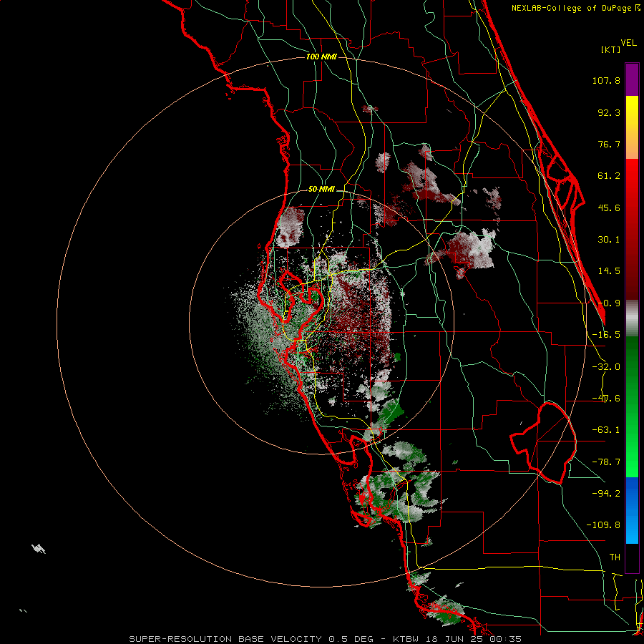Pick the purple band of the velocity color bar
Viewport: 644px width, 644px height.
[x=632, y=79]
